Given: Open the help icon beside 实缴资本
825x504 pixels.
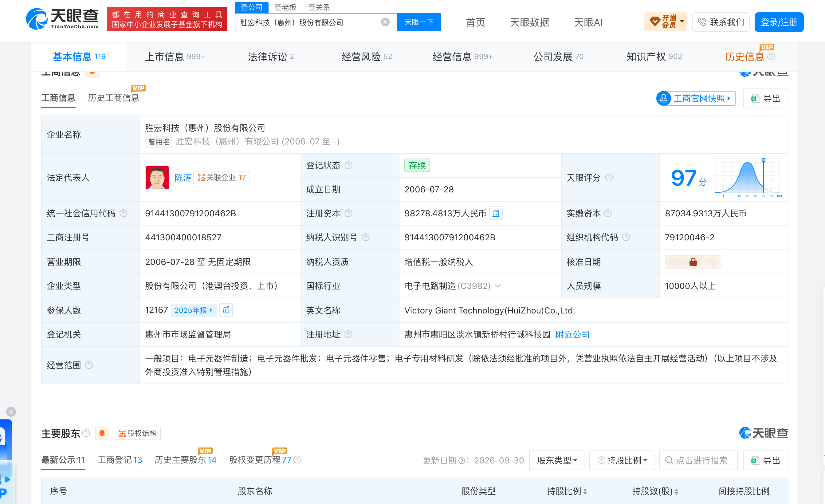Looking at the screenshot, I should click(608, 213).
